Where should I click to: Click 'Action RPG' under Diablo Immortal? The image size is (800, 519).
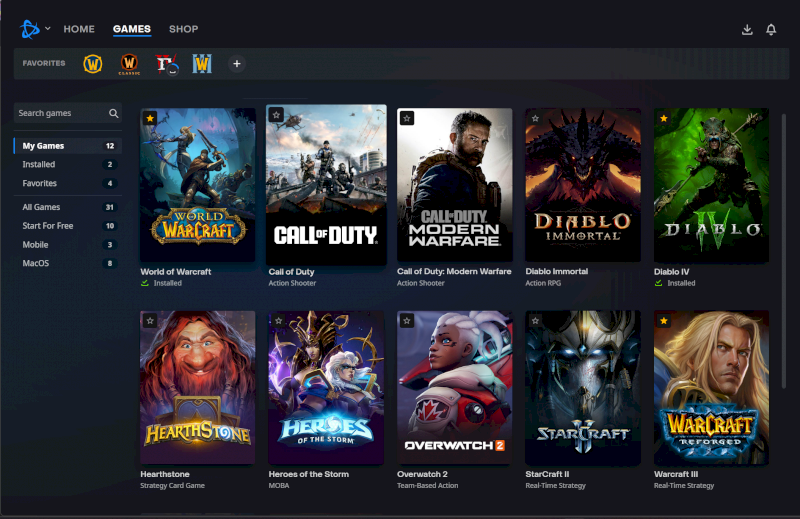[x=543, y=283]
